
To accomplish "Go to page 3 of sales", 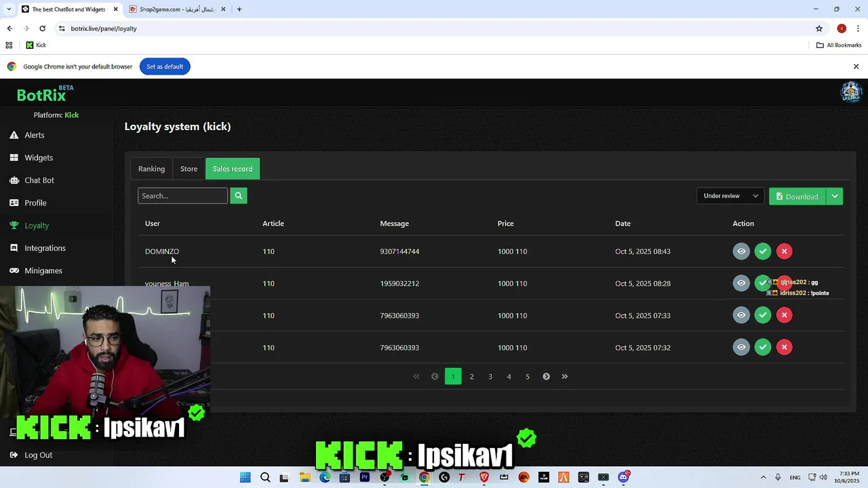I will coord(490,376).
